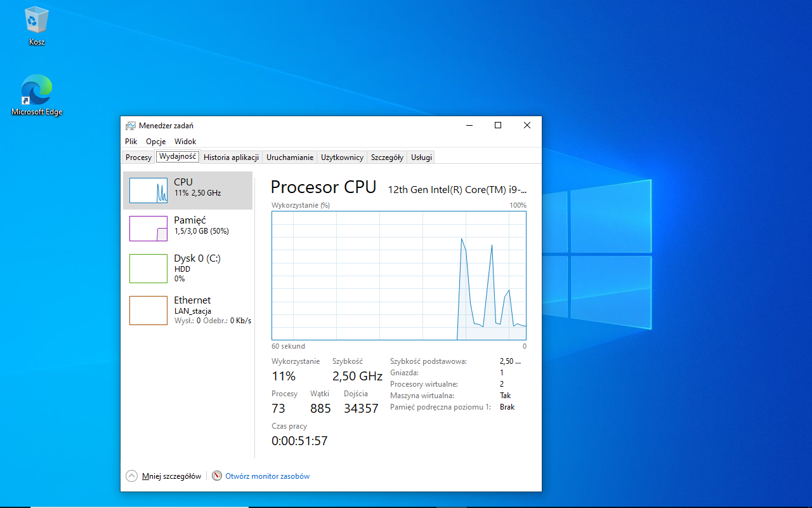Click the 60 sekund axis label
This screenshot has width=812, height=508.
288,346
